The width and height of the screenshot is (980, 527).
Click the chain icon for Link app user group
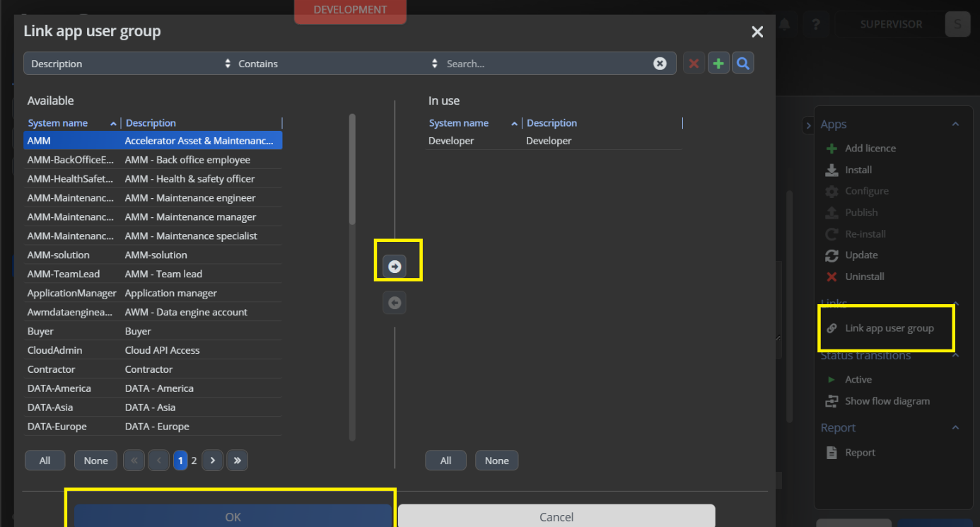point(832,328)
